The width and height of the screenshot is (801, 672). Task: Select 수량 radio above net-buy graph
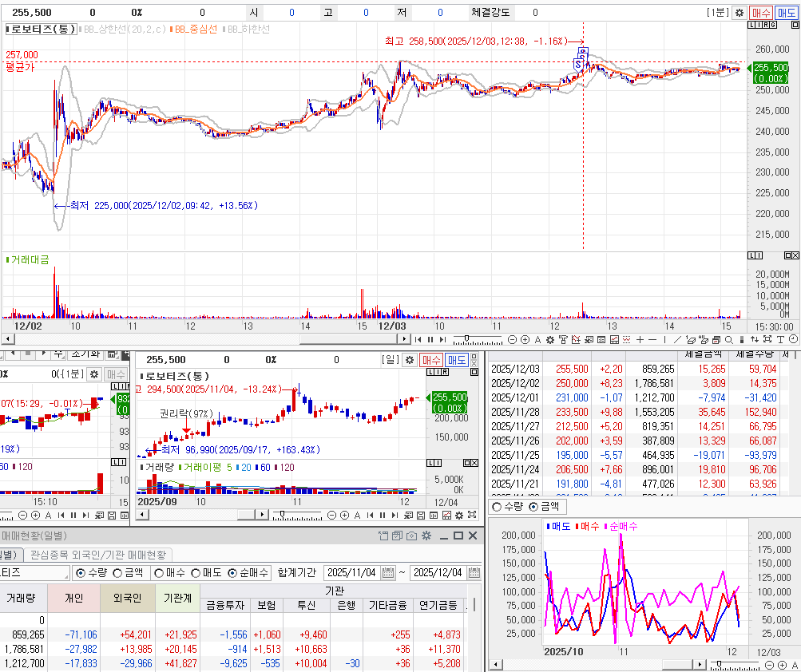point(497,507)
